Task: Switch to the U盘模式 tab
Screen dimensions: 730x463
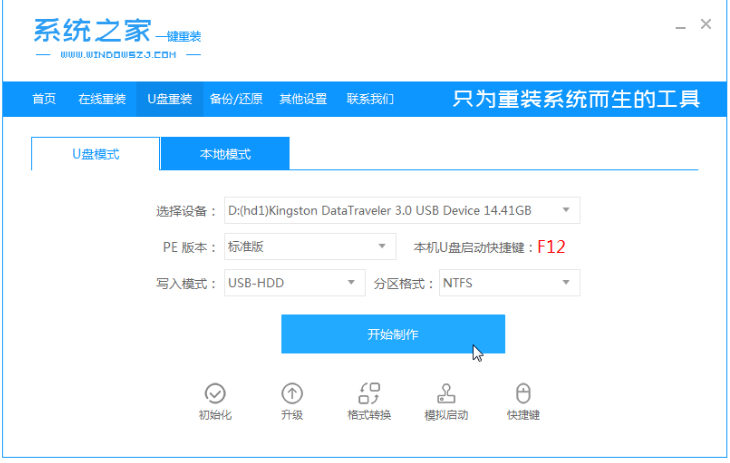Action: [x=96, y=154]
